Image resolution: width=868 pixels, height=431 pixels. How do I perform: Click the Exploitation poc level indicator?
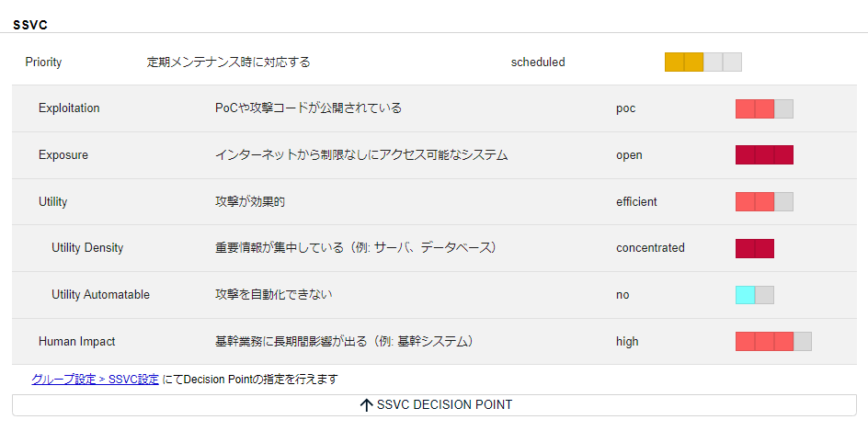click(x=764, y=108)
